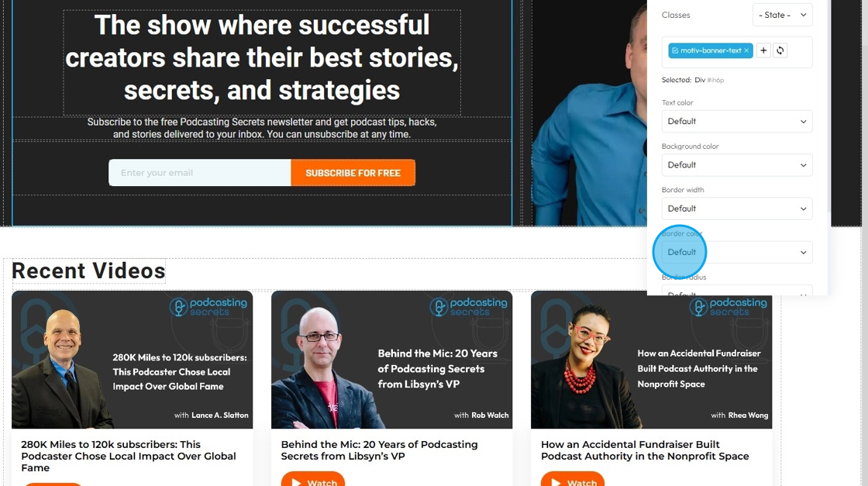Image resolution: width=868 pixels, height=486 pixels.
Task: Select the banner headline text block
Action: coord(262,57)
